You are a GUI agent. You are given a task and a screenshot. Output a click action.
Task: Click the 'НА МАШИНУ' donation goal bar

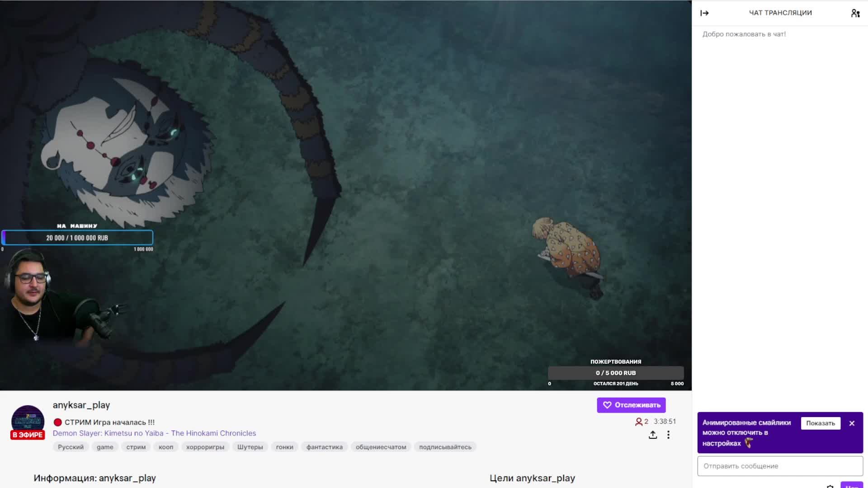click(x=77, y=238)
